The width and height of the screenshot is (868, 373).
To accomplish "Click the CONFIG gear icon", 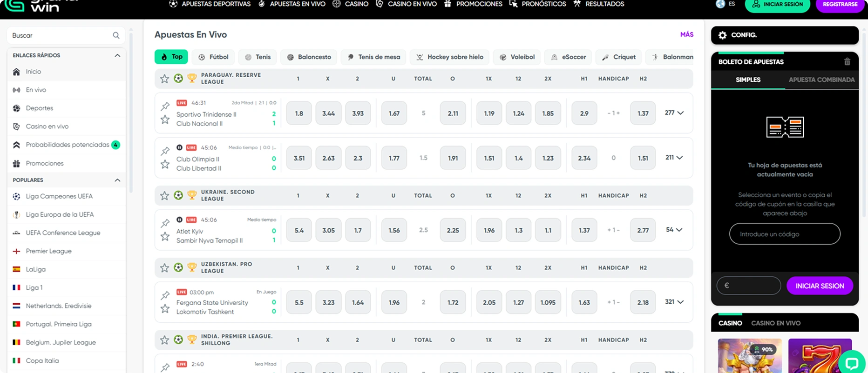I will pos(722,35).
